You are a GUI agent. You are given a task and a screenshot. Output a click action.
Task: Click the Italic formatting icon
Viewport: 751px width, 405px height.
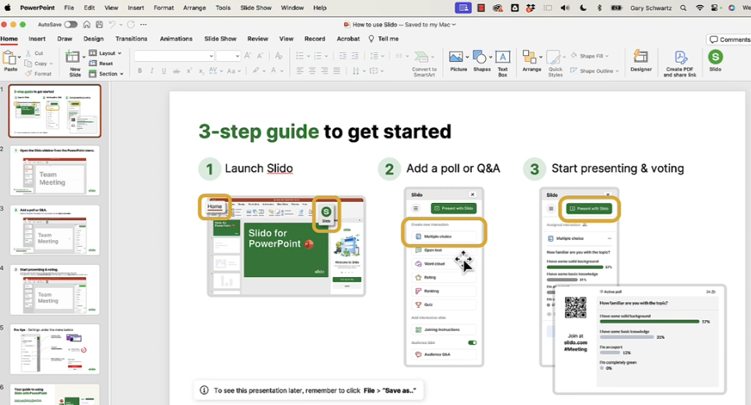[x=152, y=71]
